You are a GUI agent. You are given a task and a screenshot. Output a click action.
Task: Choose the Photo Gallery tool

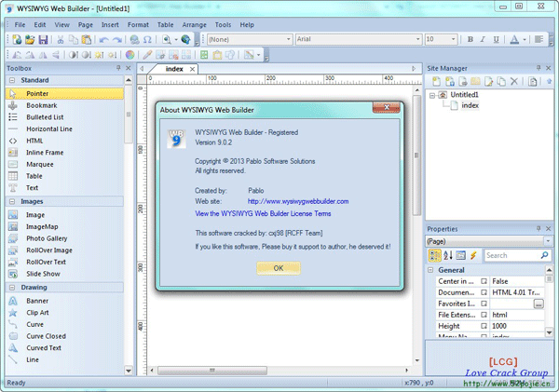pos(47,238)
